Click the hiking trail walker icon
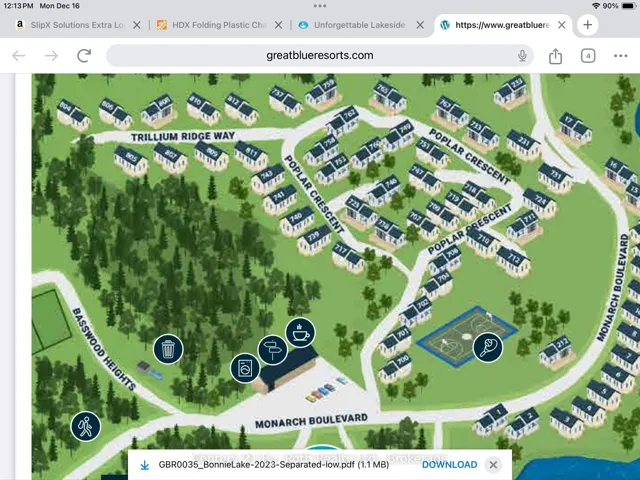Screen dimensions: 640x480 point(86,426)
